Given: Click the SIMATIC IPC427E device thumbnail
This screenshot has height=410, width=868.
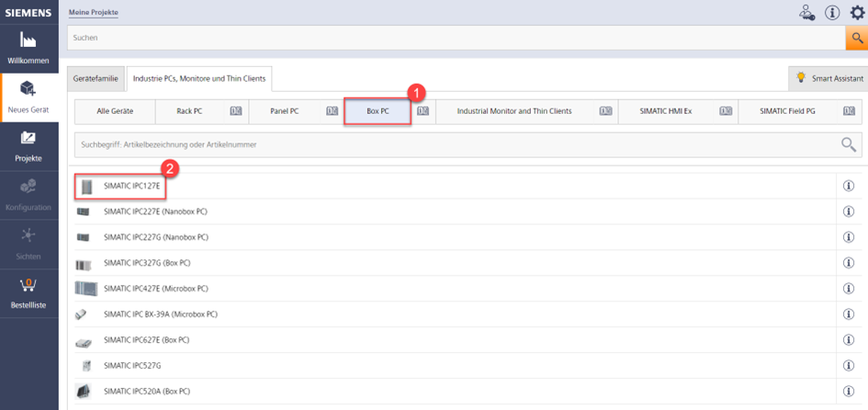Looking at the screenshot, I should (x=85, y=289).
